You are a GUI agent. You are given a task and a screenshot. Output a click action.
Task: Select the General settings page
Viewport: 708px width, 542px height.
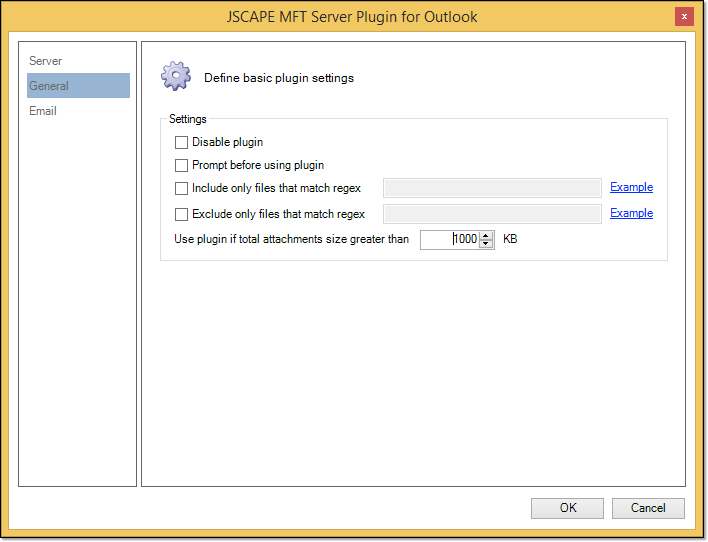(x=78, y=85)
